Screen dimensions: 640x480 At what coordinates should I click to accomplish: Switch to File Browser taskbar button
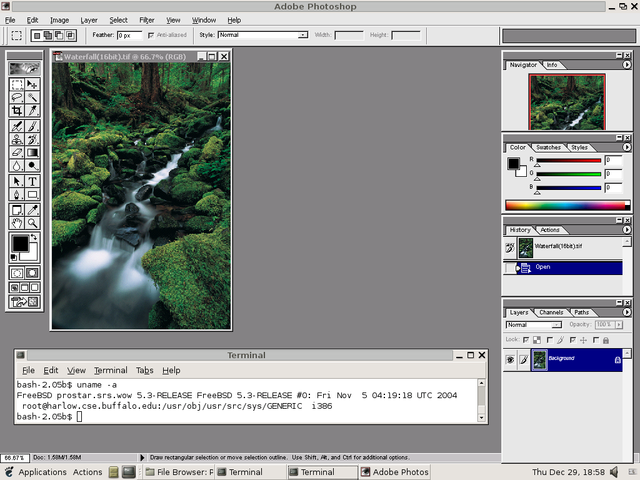[179, 472]
